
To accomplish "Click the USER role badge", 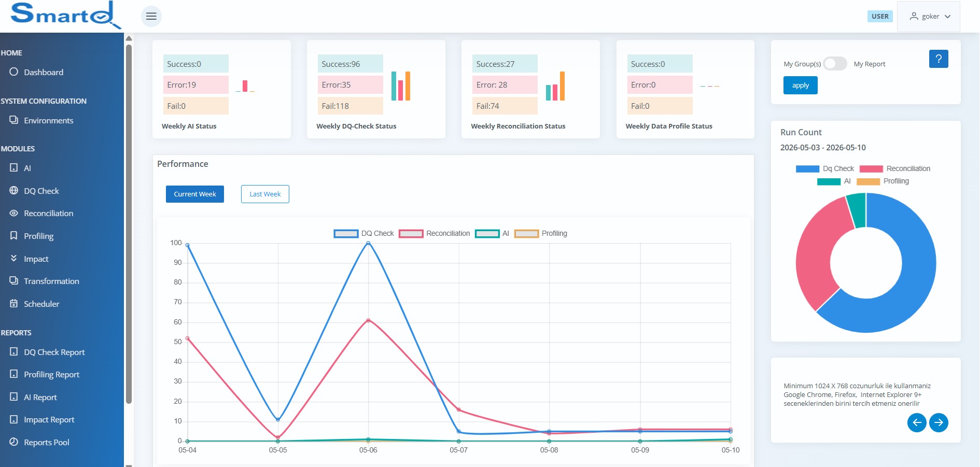I will (880, 16).
